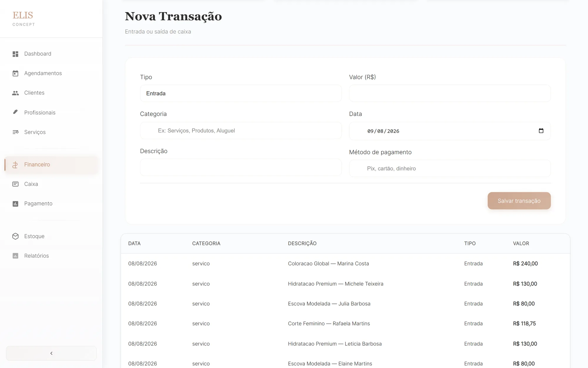
Task: Click Hidratacao Premium — Leticia Barbosa entry
Action: point(335,344)
